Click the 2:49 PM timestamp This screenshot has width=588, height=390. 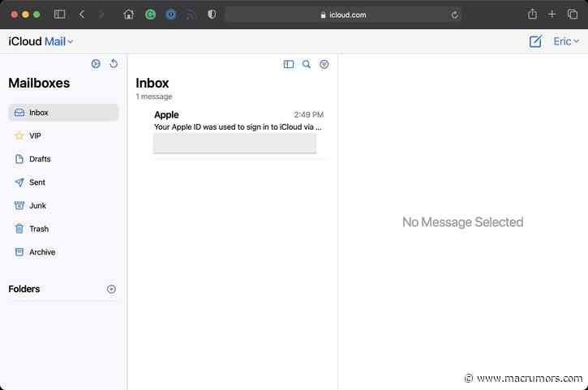pyautogui.click(x=309, y=115)
